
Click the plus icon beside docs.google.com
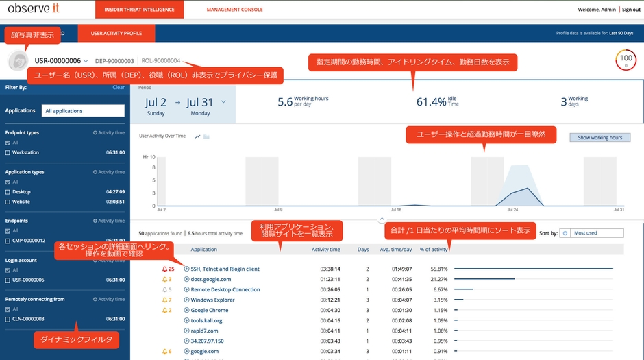[x=186, y=280]
